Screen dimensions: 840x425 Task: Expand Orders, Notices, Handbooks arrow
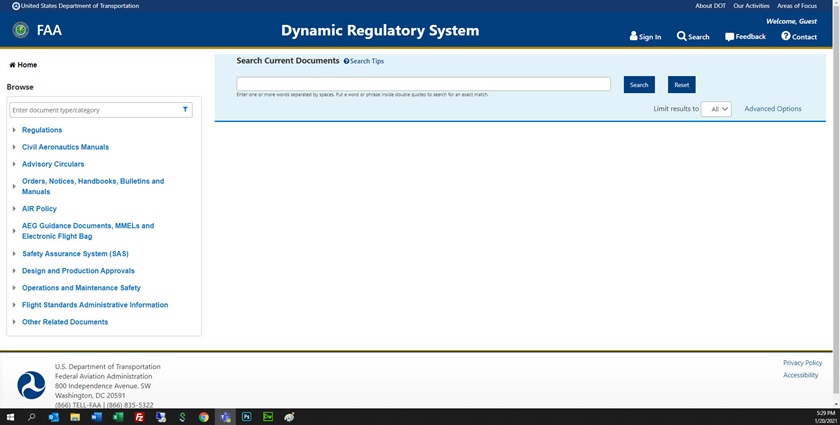14,187
